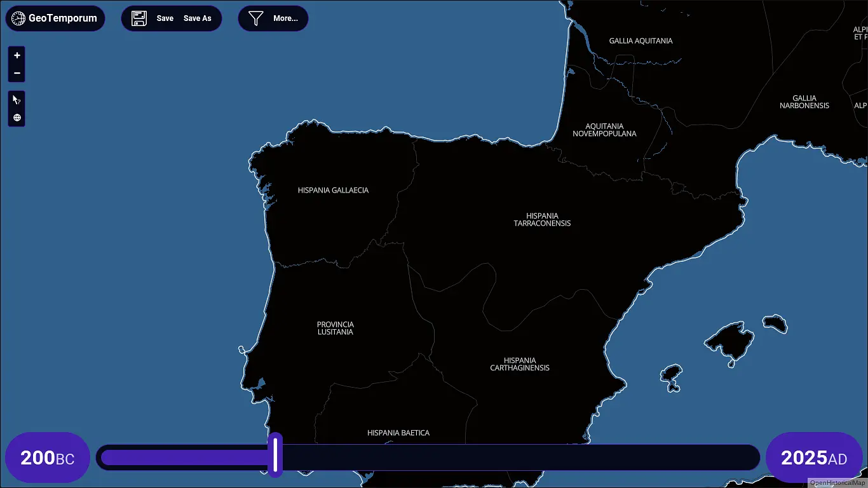Select the Provincia Lusitania map label
This screenshot has width=868, height=488.
click(x=336, y=329)
